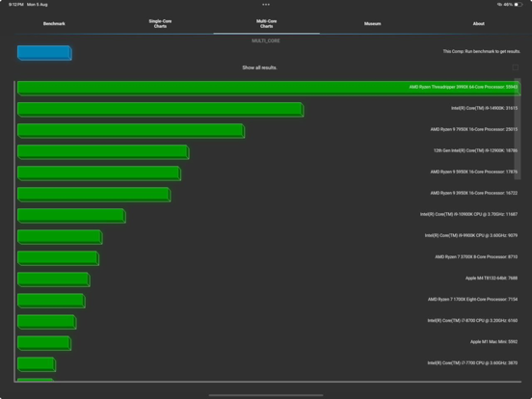The height and width of the screenshot is (399, 532).
Task: Select the Multi-Core Charts tab
Action: tap(266, 24)
